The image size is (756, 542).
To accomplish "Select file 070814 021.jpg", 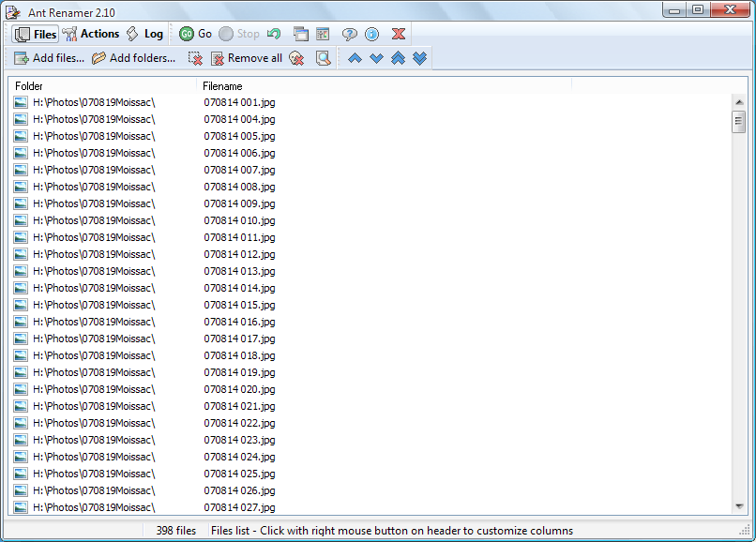I will coord(239,406).
